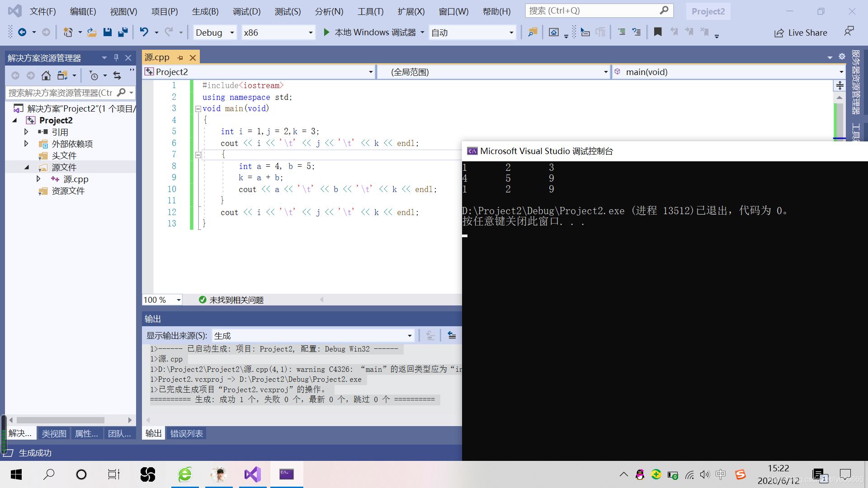The image size is (868, 488).
Task: Open the 工具(T) menu
Action: pos(370,11)
